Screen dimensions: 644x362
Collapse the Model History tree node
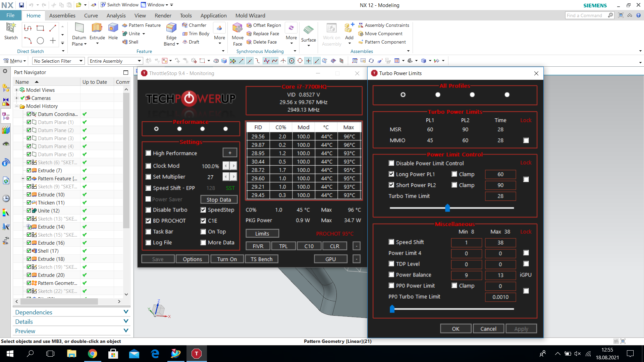[x=16, y=106]
